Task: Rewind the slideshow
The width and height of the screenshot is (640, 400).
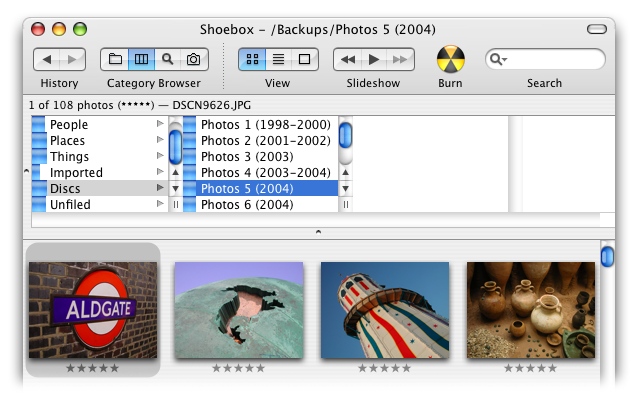Action: coord(347,59)
